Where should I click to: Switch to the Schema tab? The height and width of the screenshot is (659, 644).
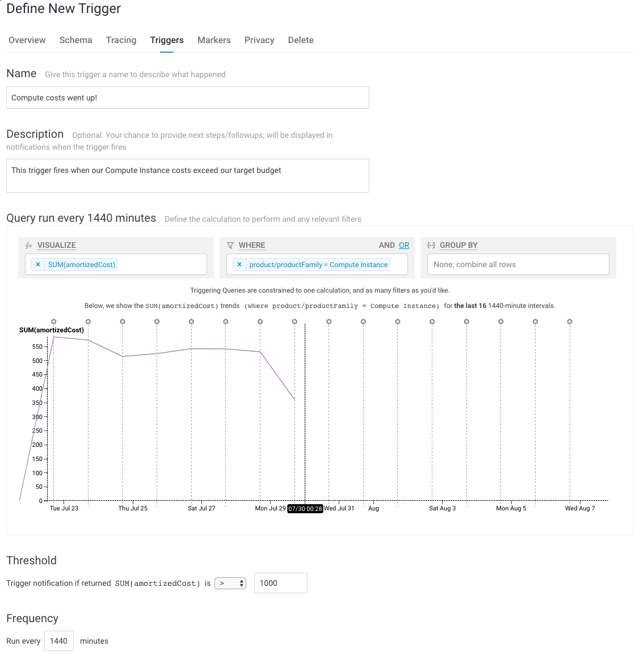(75, 40)
